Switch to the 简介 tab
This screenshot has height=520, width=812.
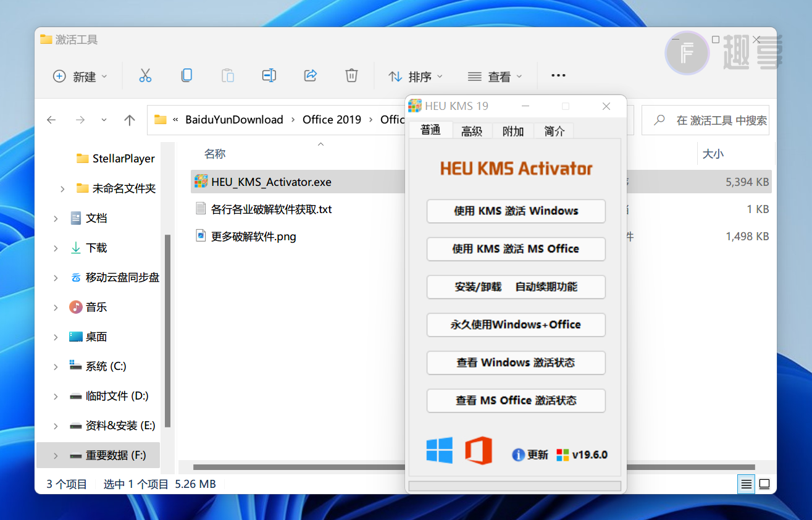click(554, 130)
